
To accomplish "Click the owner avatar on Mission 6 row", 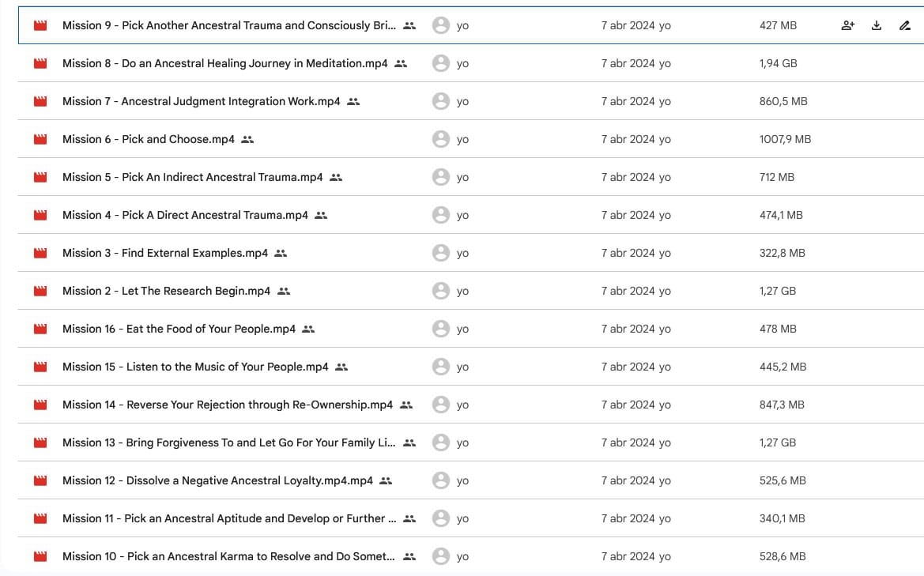I will [x=441, y=139].
